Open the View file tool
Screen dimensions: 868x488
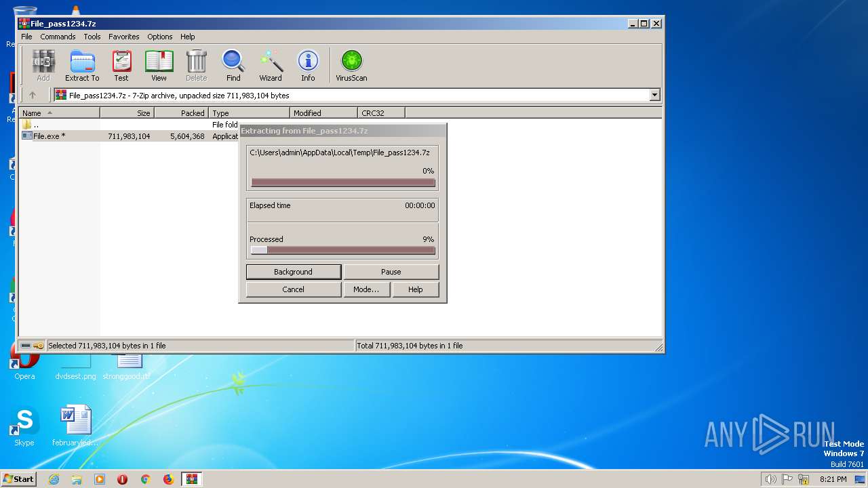point(159,66)
